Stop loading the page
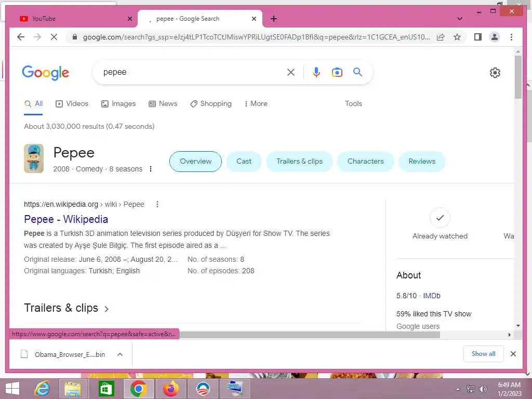Image resolution: width=532 pixels, height=399 pixels. point(54,37)
